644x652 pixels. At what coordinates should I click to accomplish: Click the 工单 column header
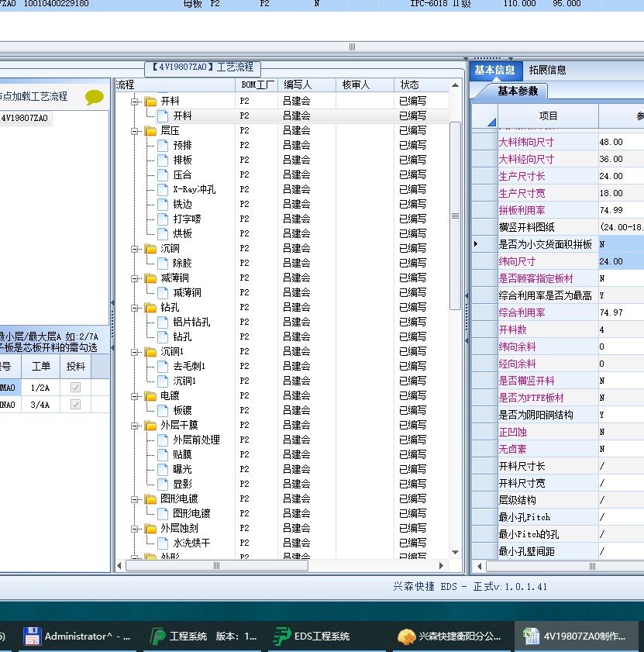pos(41,367)
